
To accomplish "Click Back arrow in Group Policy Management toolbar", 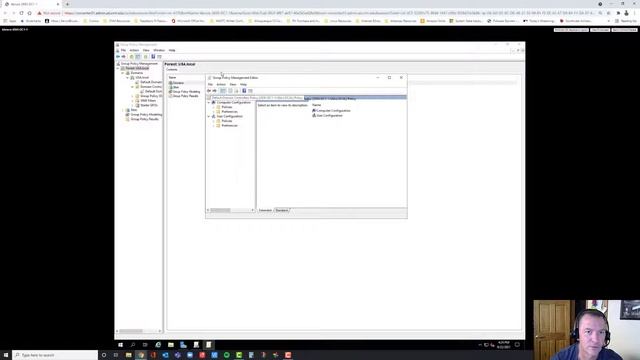I will [118, 57].
